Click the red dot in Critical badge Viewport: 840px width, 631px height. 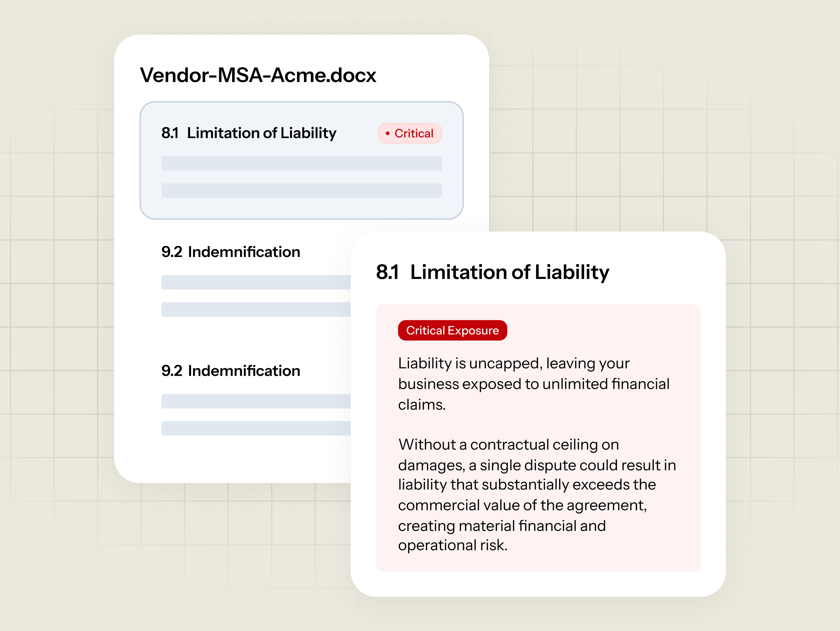(x=387, y=133)
